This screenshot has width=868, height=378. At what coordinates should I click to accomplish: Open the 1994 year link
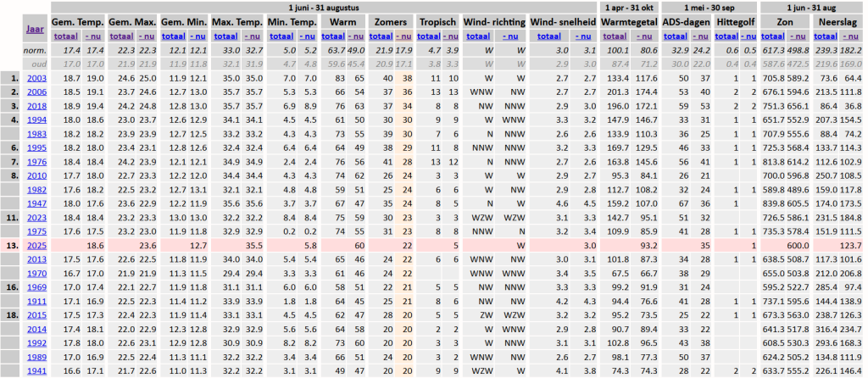(37, 120)
